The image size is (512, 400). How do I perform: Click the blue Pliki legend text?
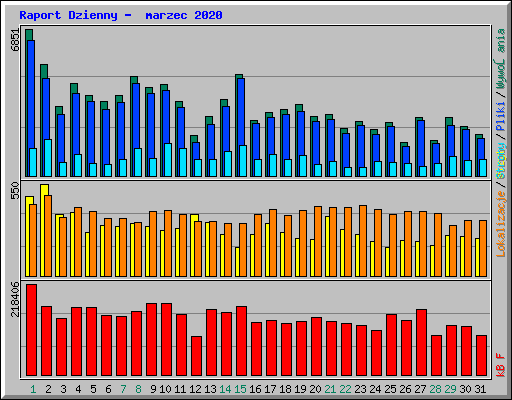(501, 117)
